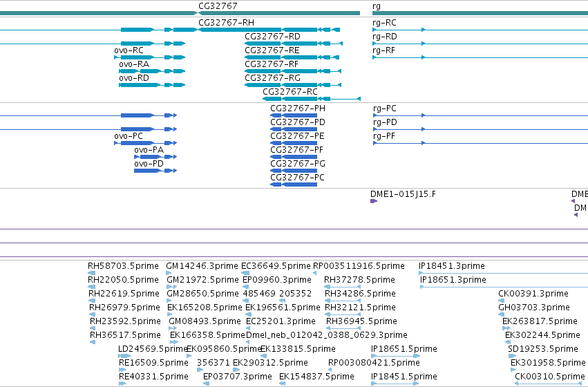
Task: Click EST GM28650.5prime
Action: click(x=202, y=294)
